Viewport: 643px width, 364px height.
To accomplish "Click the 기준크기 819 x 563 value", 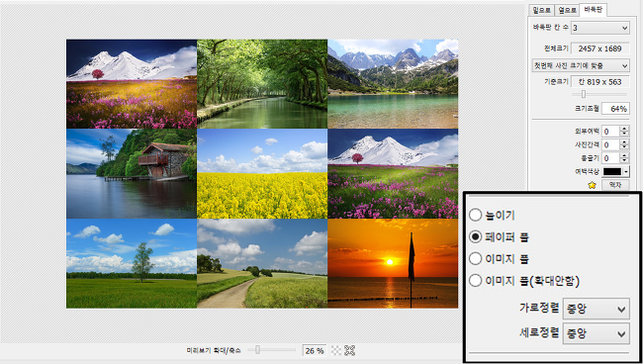I will [x=599, y=81].
